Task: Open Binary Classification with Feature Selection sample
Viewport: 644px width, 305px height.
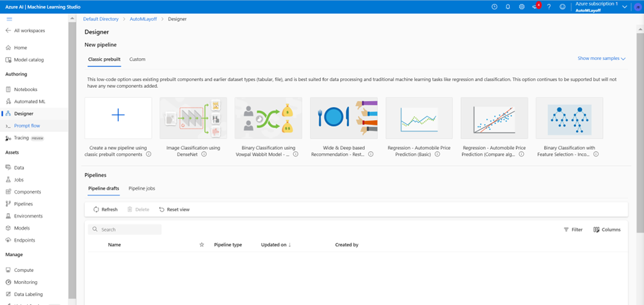Action: click(569, 118)
